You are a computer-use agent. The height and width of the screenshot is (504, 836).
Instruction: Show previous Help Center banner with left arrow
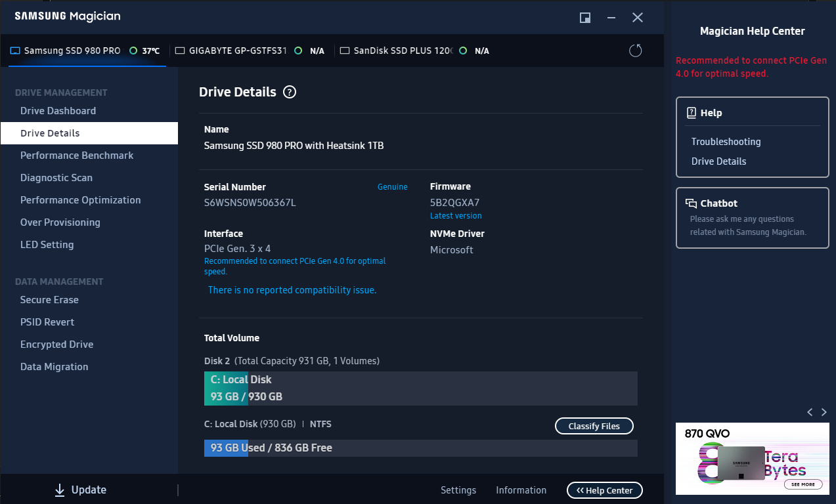click(810, 412)
